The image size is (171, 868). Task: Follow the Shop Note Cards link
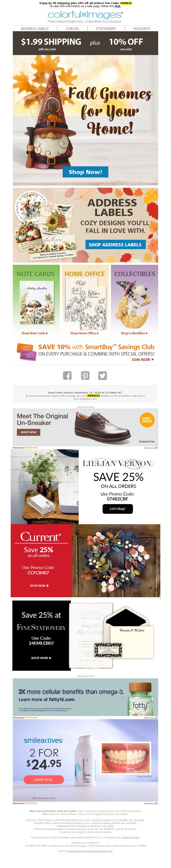point(35,333)
